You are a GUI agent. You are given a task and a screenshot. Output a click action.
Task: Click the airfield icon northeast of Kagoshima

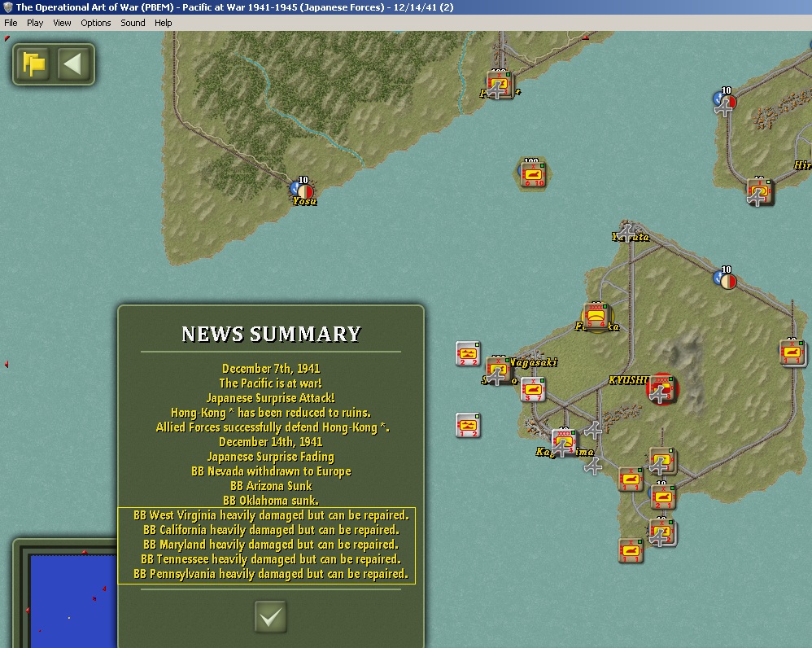click(593, 430)
